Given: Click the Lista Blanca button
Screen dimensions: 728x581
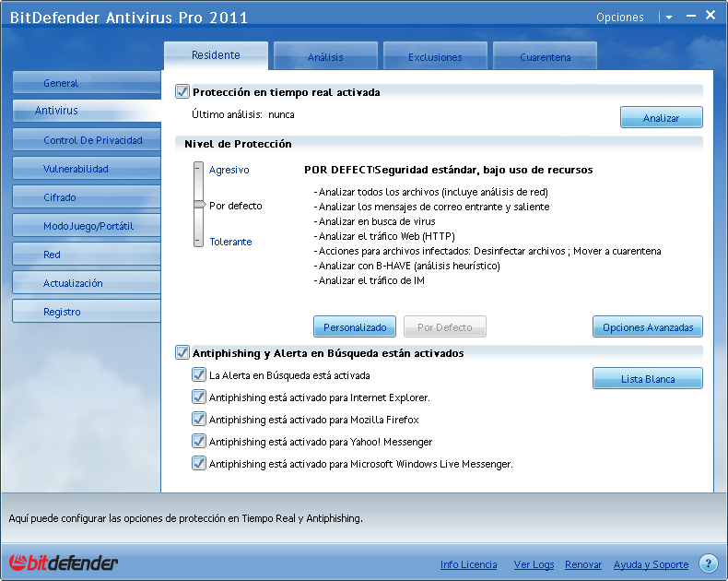Looking at the screenshot, I should click(647, 379).
